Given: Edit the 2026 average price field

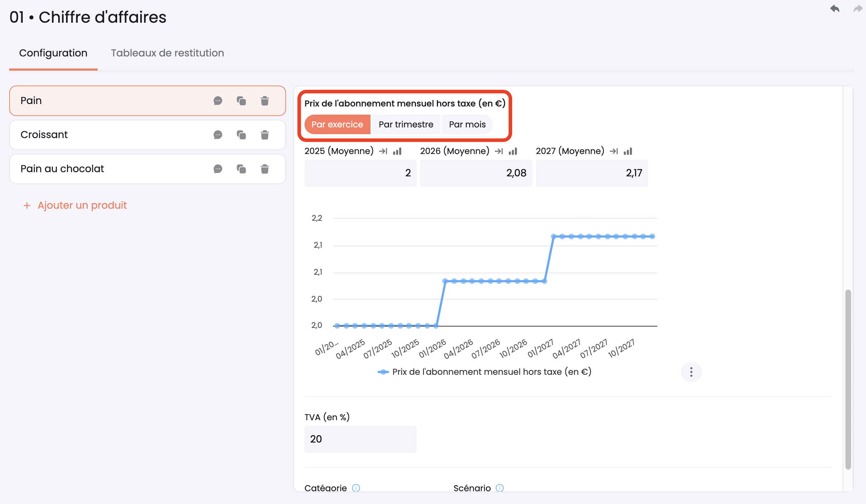Looking at the screenshot, I should pos(476,173).
